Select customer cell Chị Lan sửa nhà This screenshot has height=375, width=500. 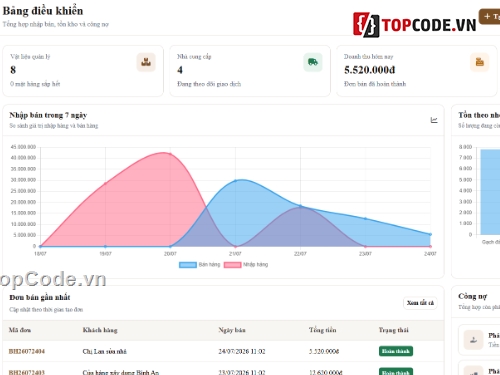click(x=105, y=351)
